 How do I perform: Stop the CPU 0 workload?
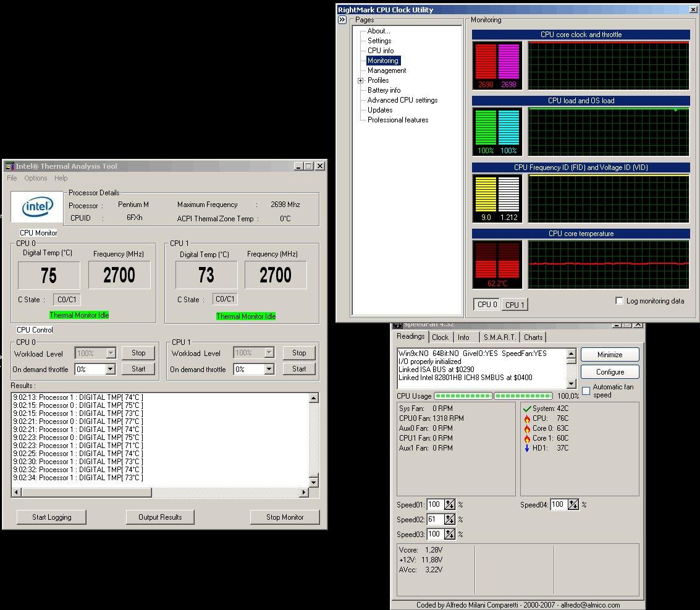138,353
